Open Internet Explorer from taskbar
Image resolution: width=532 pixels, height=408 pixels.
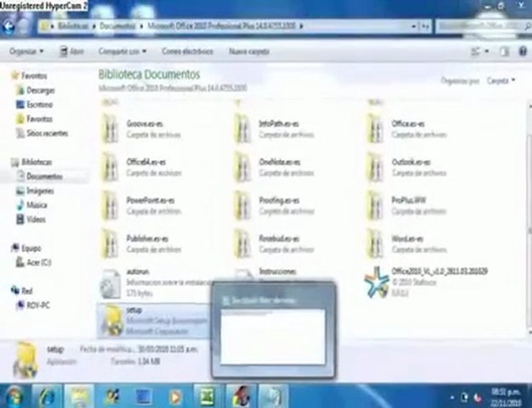48,396
